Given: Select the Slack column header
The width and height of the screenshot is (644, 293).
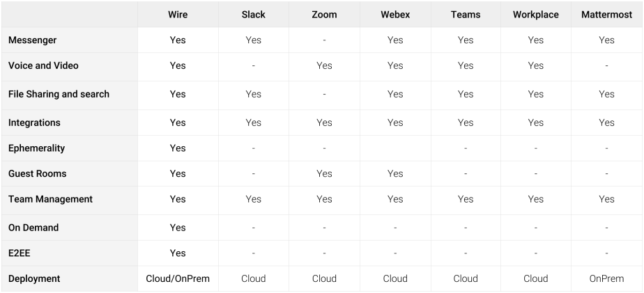Looking at the screenshot, I should [254, 15].
